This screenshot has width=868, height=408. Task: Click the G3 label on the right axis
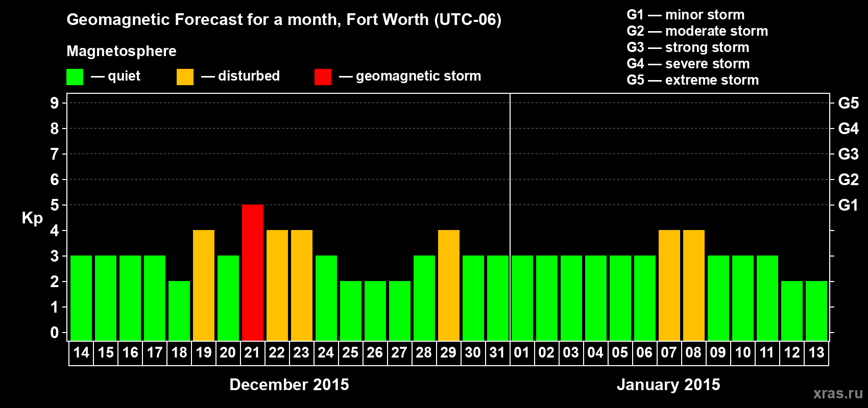849,154
